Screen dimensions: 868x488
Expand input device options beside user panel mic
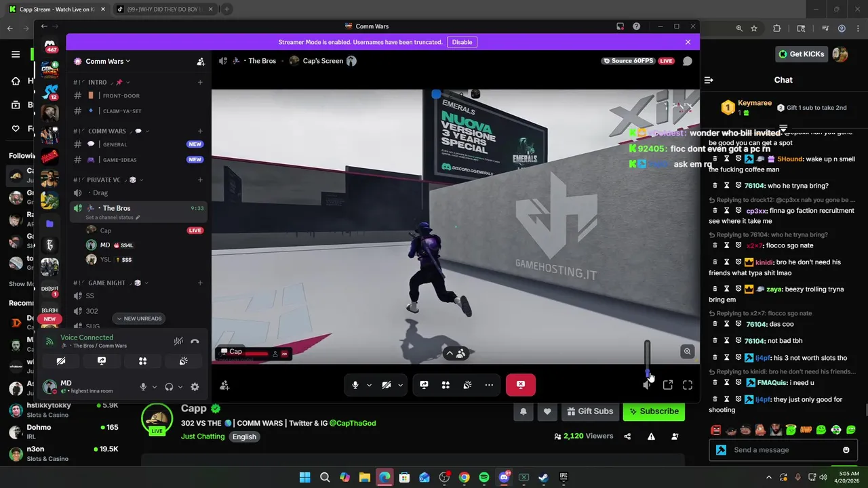(154, 387)
